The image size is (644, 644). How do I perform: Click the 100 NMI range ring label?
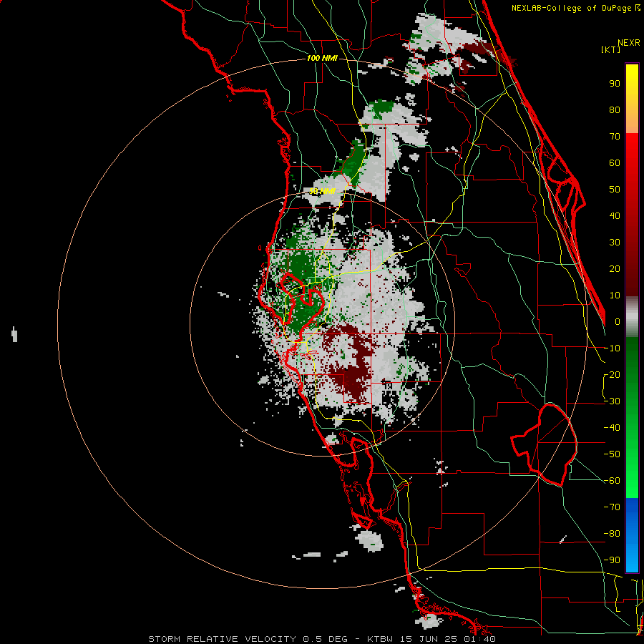[322, 59]
